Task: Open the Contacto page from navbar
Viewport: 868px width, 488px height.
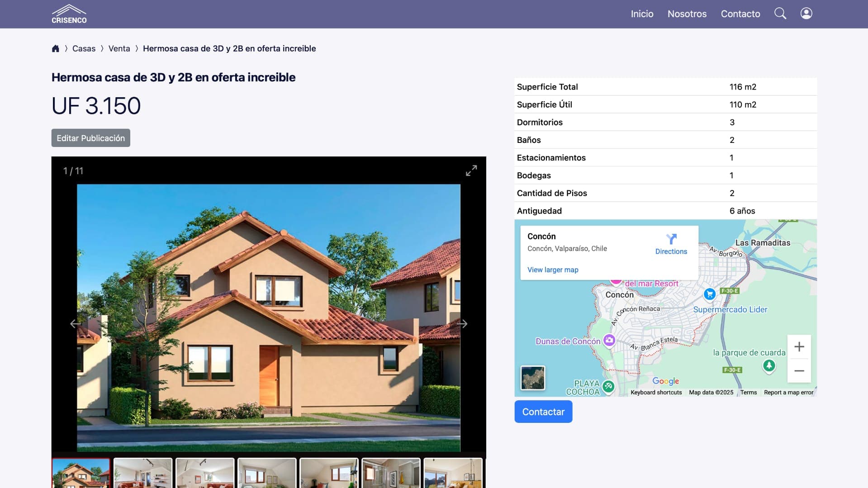Action: 740,14
